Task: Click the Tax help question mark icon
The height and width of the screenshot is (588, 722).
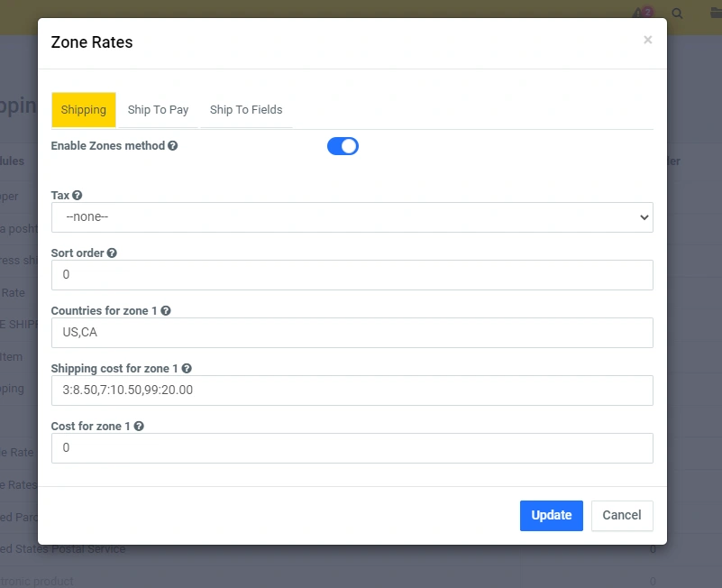Action: [x=78, y=196]
